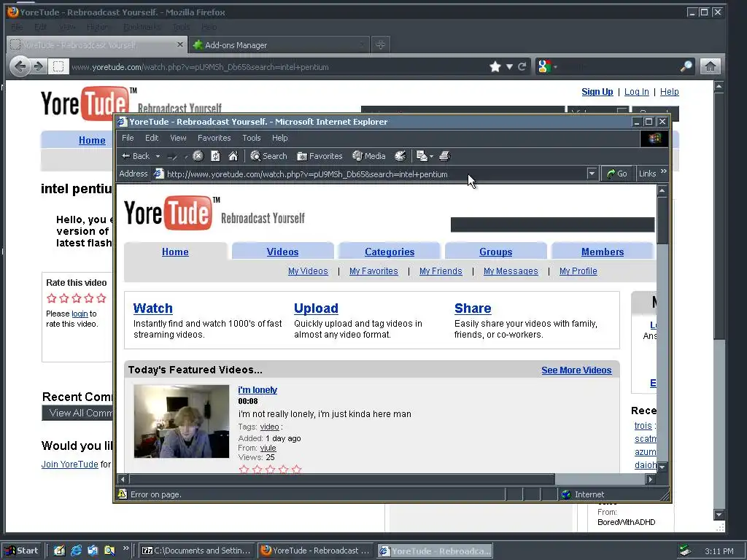Switch to the Add-ons Manager tab in Firefox
Screen dimensions: 747x560
pyautogui.click(x=279, y=45)
